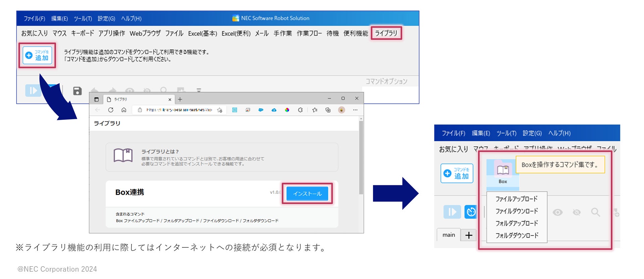Open ヘルプ(H) menu in the NEC Software Robot Solution window
Screen dimensions: 644x279
click(x=131, y=18)
